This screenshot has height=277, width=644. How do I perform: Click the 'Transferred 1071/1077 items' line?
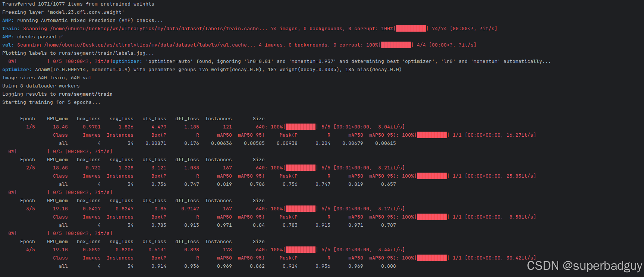(78, 4)
